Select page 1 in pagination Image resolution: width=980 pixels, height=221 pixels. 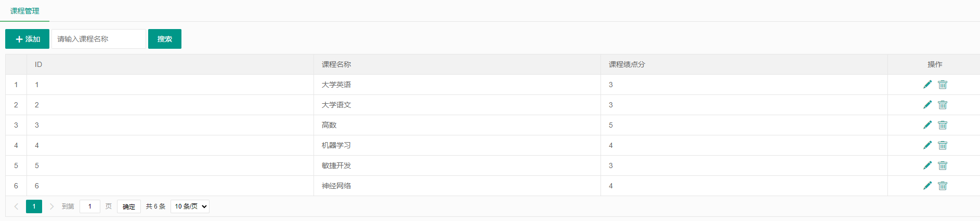point(34,206)
